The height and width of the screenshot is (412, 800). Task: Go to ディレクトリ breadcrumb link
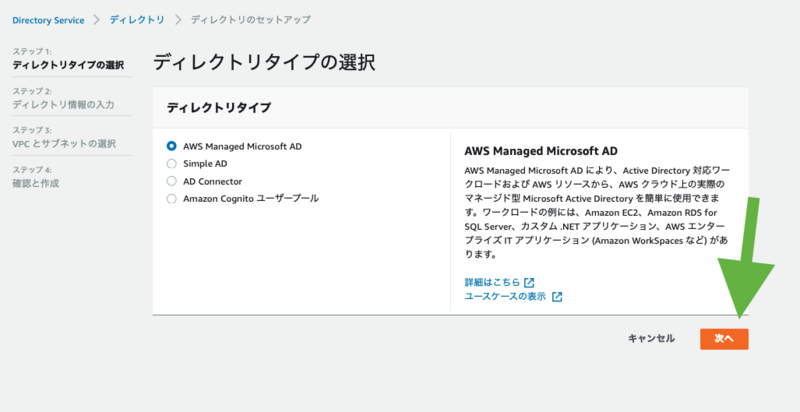pos(137,20)
